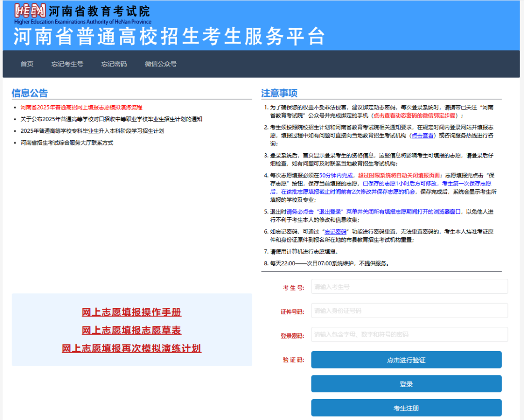Click the 登录 button
This screenshot has height=420, width=524.
point(407,384)
